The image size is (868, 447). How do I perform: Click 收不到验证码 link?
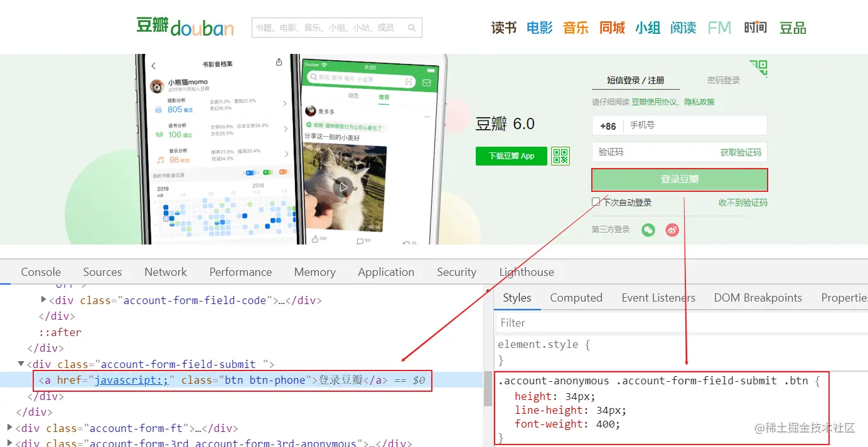(x=743, y=202)
